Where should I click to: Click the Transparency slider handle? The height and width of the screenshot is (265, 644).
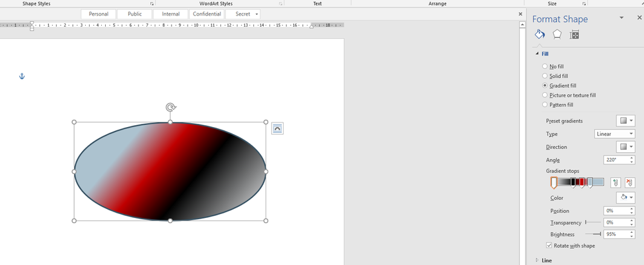pos(586,222)
